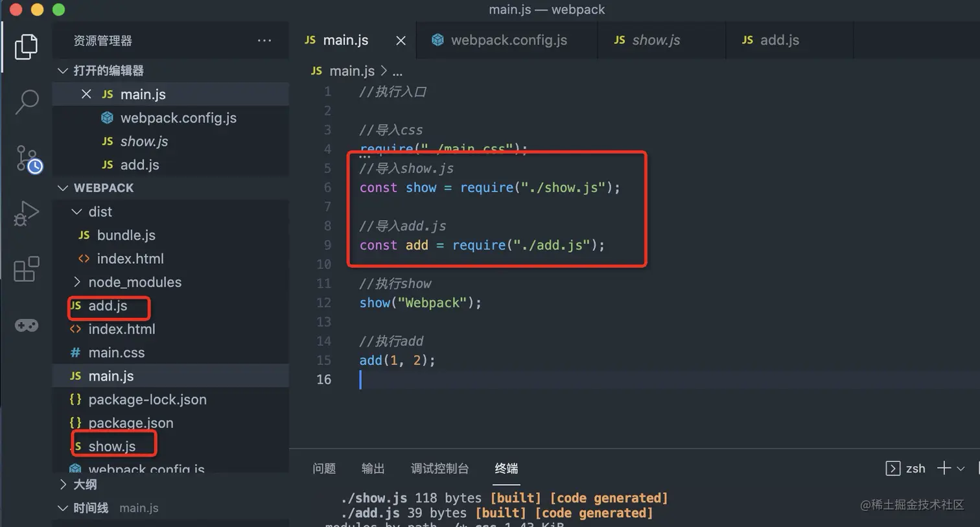Open root index.html below add.js
The width and height of the screenshot is (980, 527).
click(x=171, y=329)
